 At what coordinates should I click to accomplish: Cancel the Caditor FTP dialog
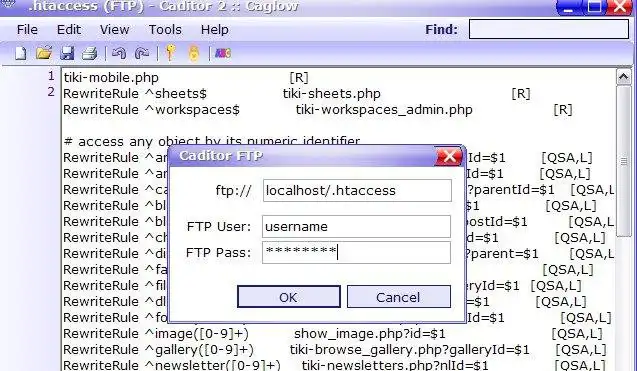tap(399, 297)
